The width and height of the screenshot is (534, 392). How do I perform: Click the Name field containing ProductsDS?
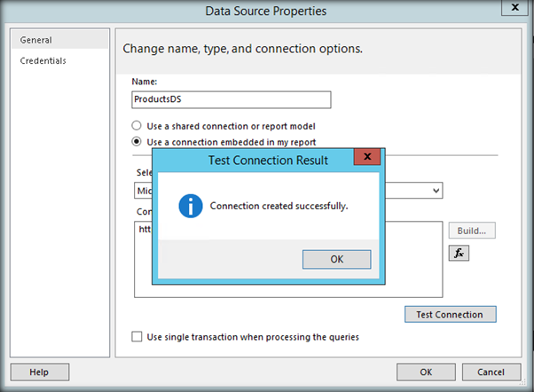point(231,100)
